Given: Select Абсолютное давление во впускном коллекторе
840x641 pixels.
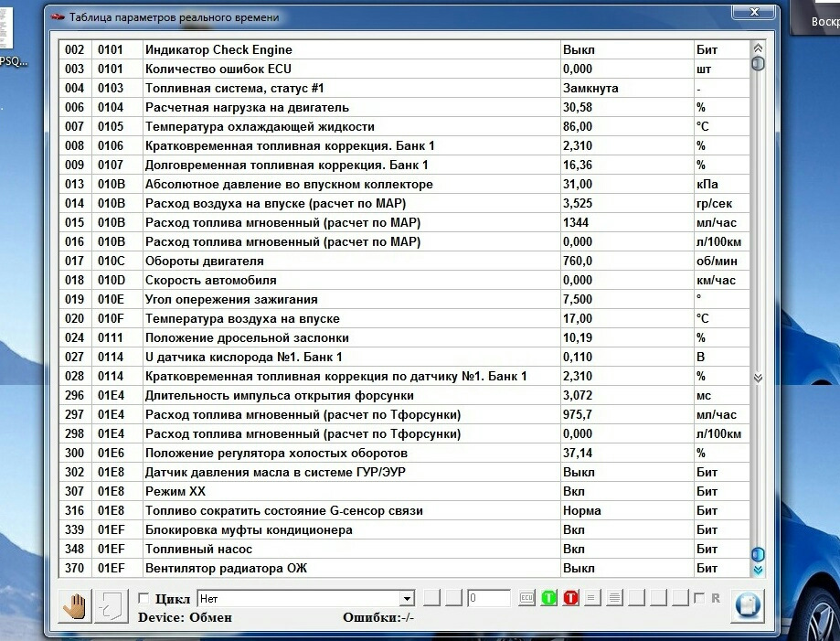Looking at the screenshot, I should [x=405, y=185].
